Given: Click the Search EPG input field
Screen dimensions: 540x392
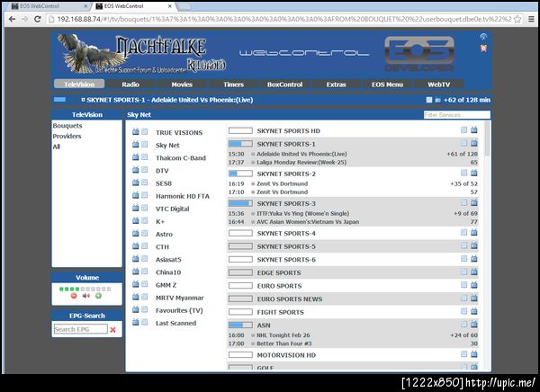Looking at the screenshot, I should pos(80,329).
